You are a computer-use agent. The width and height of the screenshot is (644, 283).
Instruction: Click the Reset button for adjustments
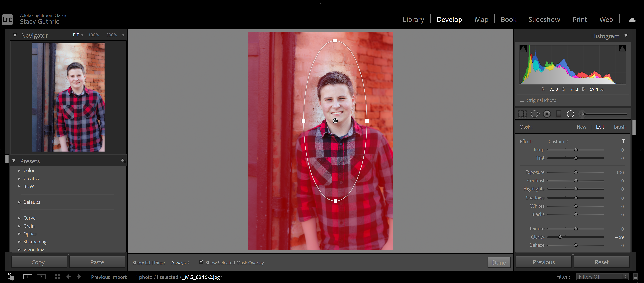coord(601,262)
